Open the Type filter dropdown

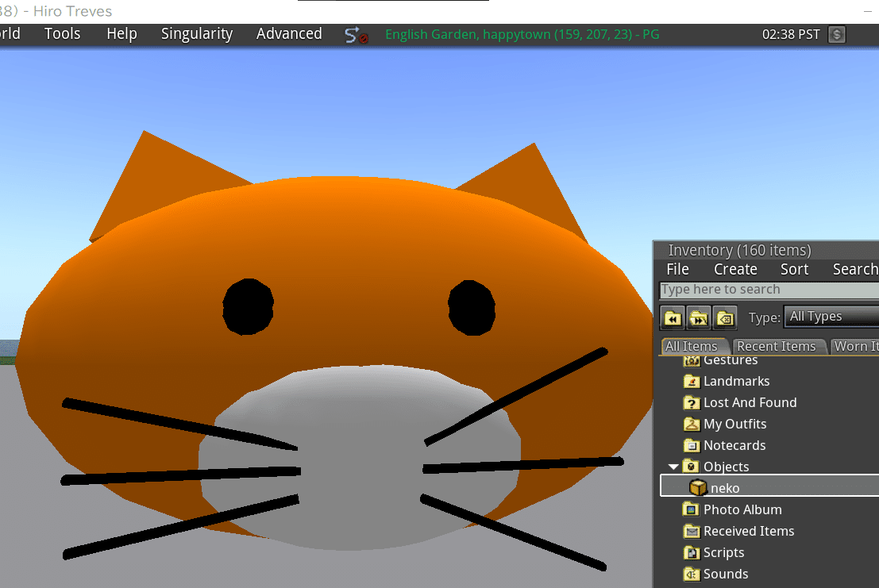pos(831,317)
